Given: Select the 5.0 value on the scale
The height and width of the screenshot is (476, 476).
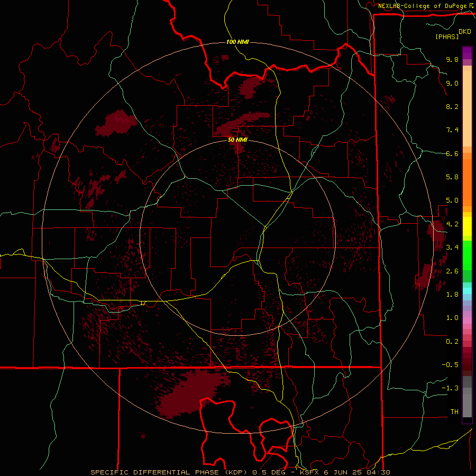Looking at the screenshot, I should coord(452,200).
